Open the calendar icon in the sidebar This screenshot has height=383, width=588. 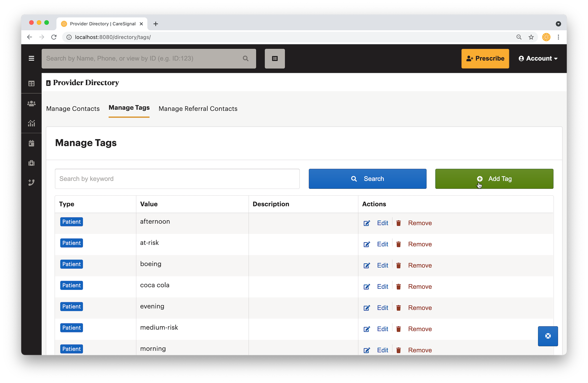point(31,143)
